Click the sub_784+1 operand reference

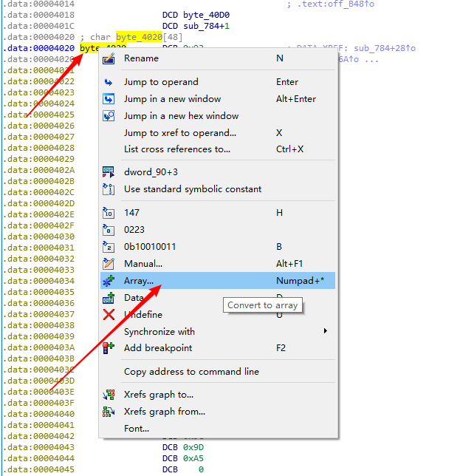pyautogui.click(x=207, y=26)
